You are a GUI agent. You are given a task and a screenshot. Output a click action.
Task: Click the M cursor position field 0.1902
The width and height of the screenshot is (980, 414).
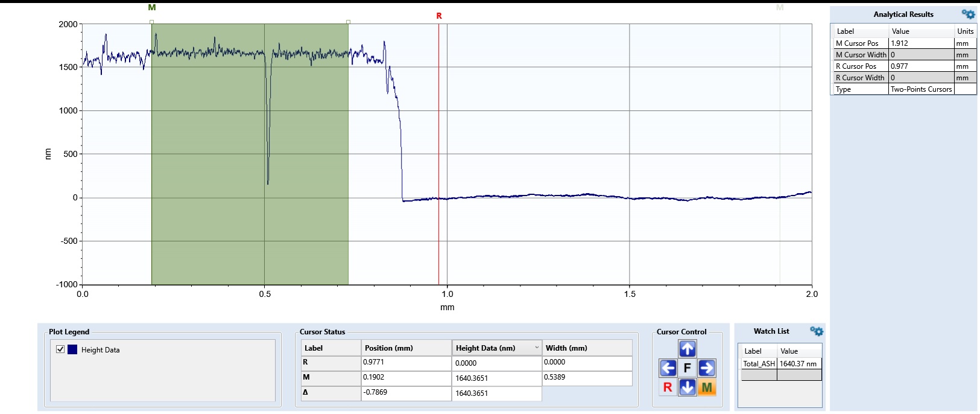coord(406,378)
